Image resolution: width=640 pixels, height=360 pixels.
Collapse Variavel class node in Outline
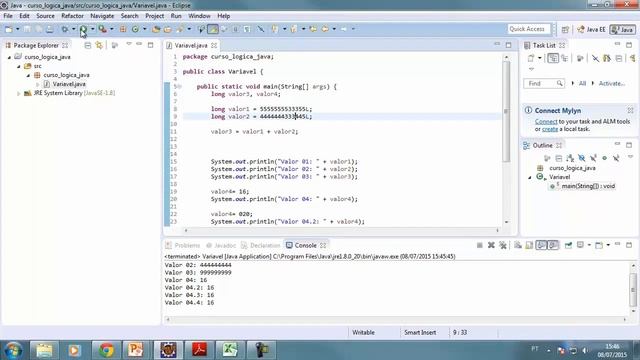click(x=530, y=177)
